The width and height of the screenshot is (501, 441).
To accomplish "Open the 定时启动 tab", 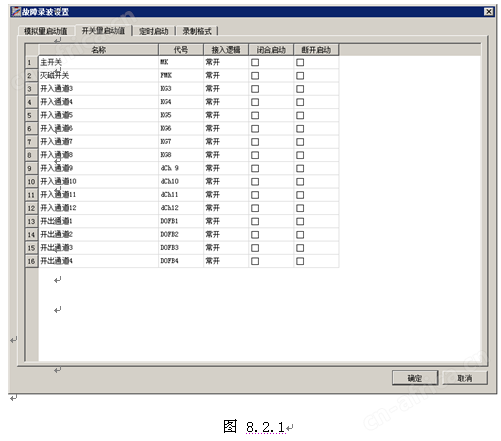I will pyautogui.click(x=153, y=31).
